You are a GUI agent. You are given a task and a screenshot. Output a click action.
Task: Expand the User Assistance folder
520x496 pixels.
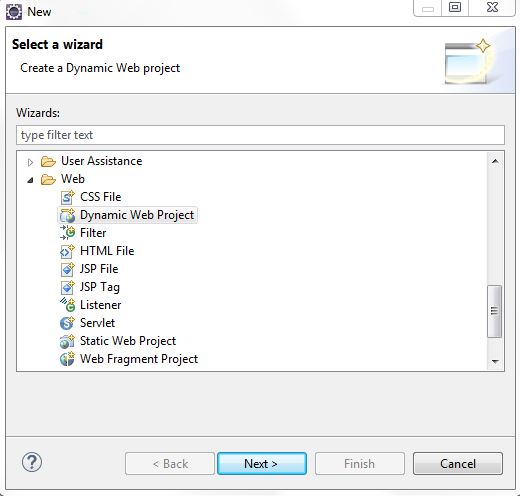(x=30, y=162)
